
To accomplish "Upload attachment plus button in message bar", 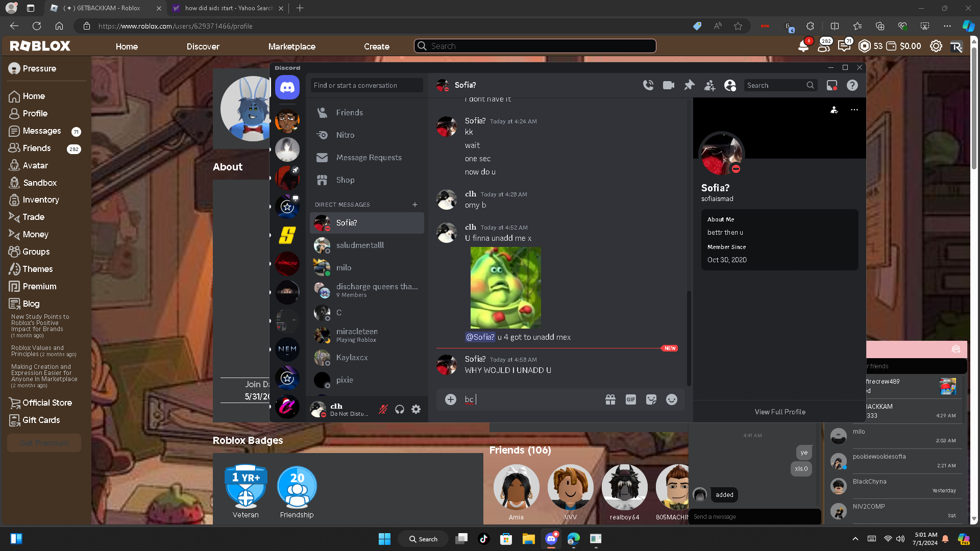I will point(451,399).
